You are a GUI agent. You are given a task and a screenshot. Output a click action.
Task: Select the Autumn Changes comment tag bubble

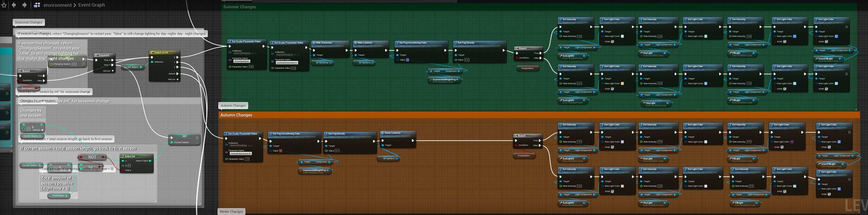(233, 106)
